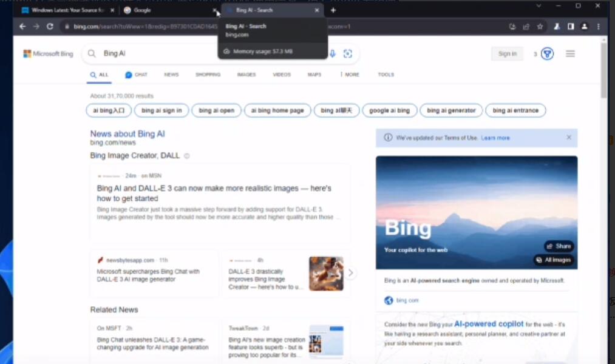Image resolution: width=615 pixels, height=364 pixels.
Task: Click the magnifier icon in Bing search box
Action: tap(92, 53)
